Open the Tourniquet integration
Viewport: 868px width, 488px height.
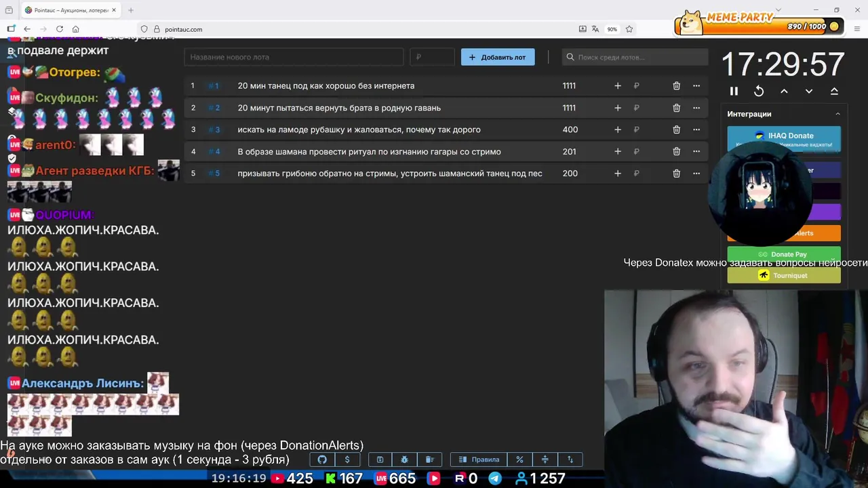(784, 275)
